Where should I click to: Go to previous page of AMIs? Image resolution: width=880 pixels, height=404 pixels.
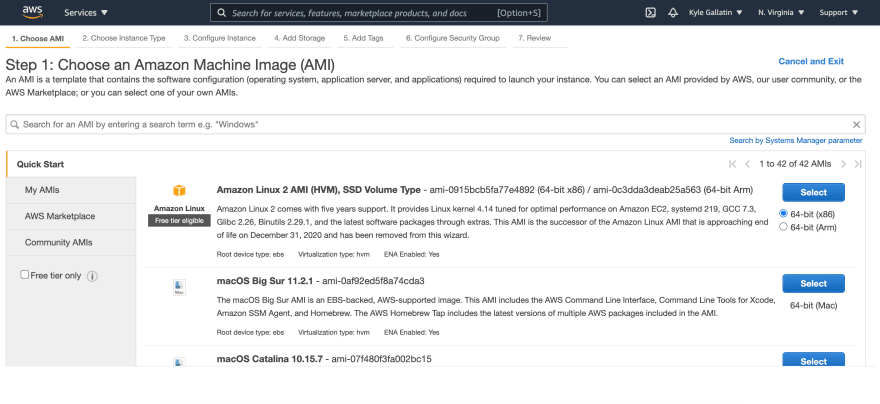pyautogui.click(x=747, y=164)
